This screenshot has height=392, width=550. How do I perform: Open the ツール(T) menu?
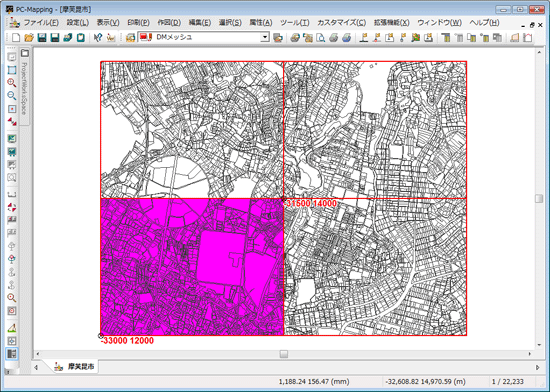(x=295, y=22)
